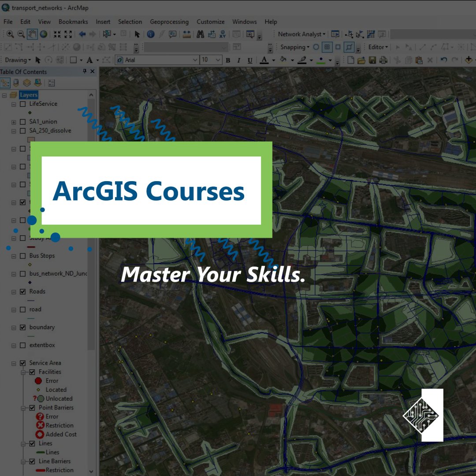Open the Customize menu
476x476 pixels.
(x=210, y=22)
